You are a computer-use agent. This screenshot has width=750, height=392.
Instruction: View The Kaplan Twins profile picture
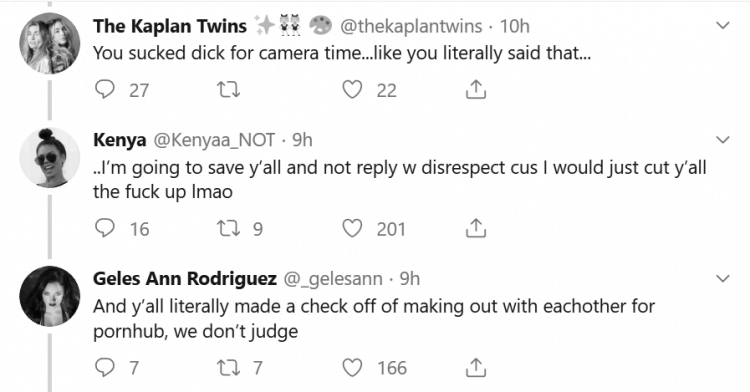pos(49,43)
